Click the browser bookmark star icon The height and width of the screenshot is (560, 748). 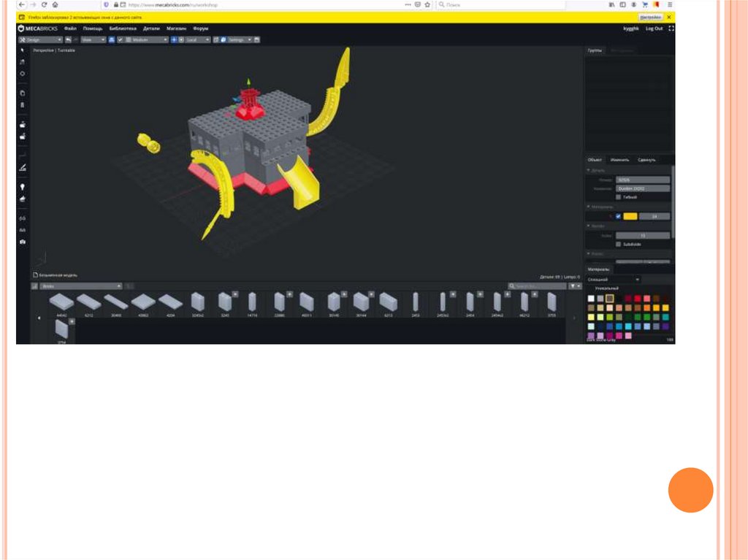(x=427, y=5)
